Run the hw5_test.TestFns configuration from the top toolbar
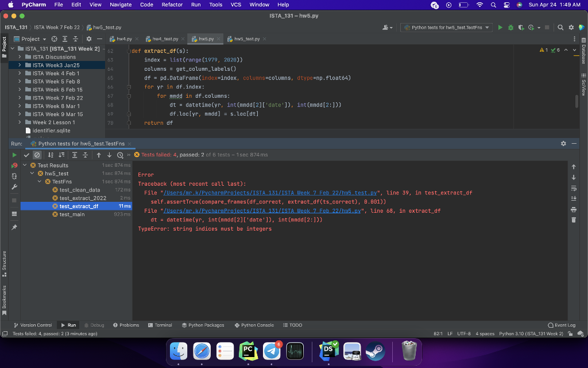588x368 pixels. [500, 28]
